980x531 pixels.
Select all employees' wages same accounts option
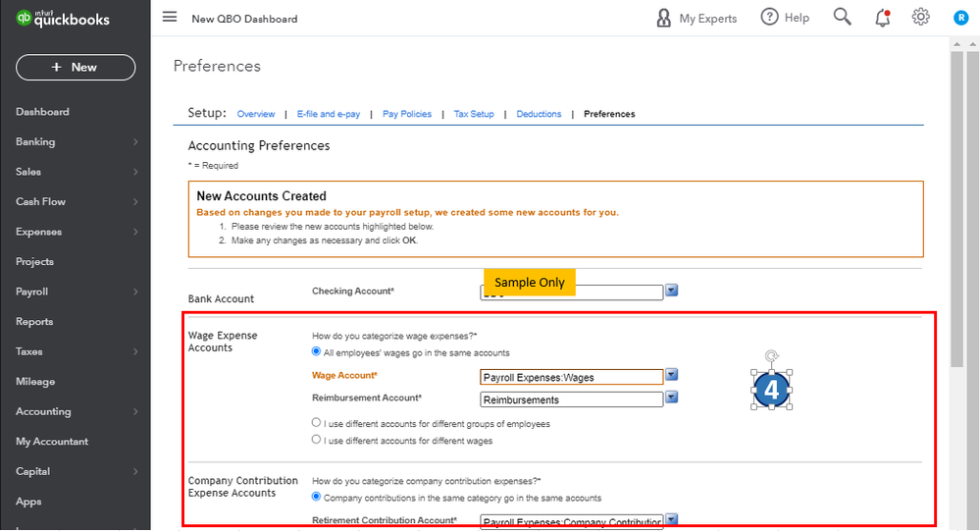pyautogui.click(x=316, y=351)
